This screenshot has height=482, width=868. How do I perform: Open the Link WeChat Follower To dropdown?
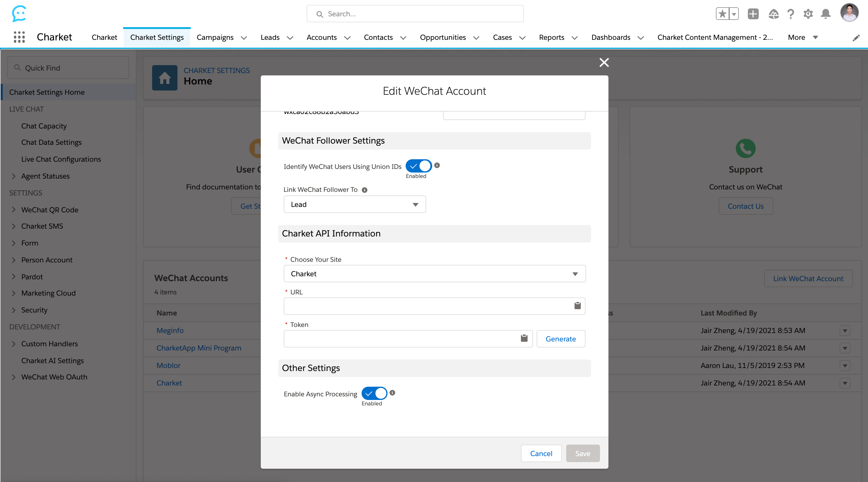(x=355, y=205)
